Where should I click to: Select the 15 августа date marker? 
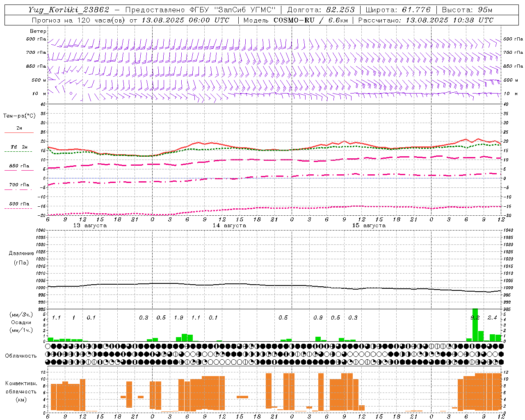[x=369, y=226]
